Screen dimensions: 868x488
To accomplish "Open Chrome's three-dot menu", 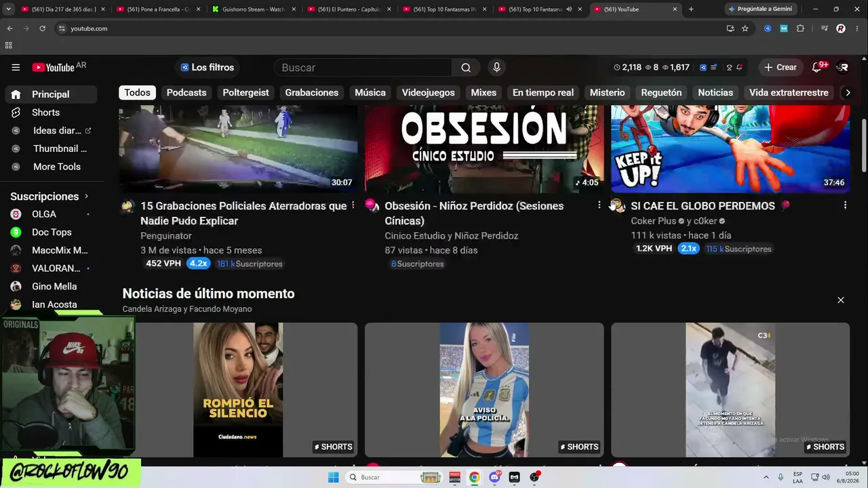I will 857,28.
